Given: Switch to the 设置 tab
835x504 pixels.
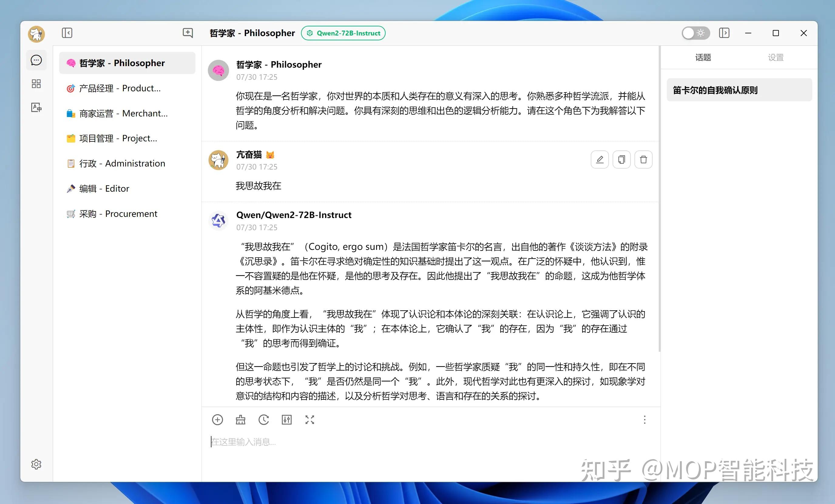Looking at the screenshot, I should tap(776, 58).
